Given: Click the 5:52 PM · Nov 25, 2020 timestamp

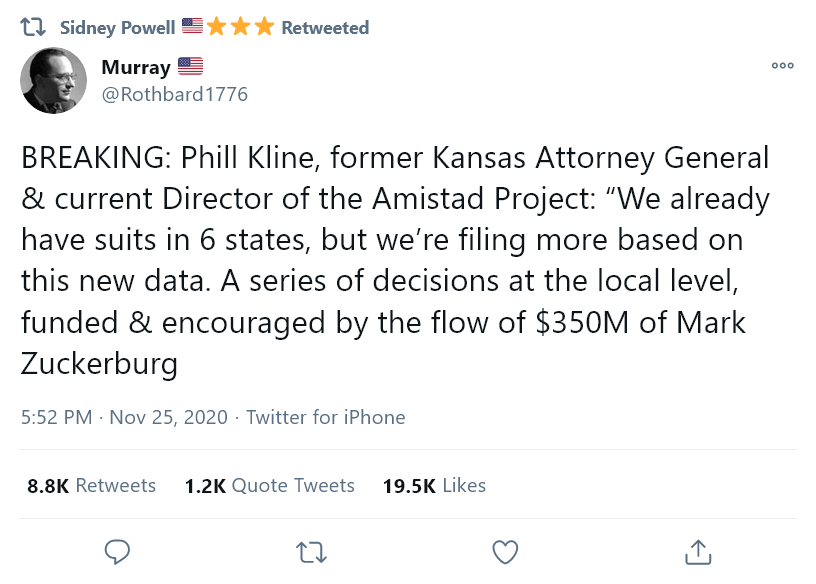Looking at the screenshot, I should tap(124, 417).
